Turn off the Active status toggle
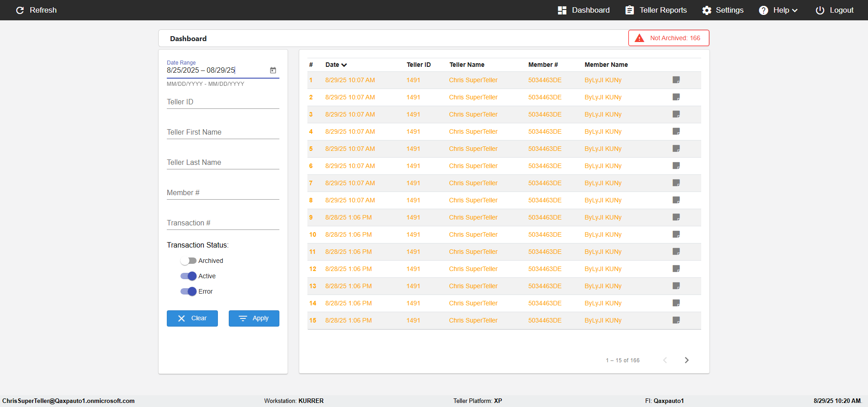Image resolution: width=868 pixels, height=407 pixels. (188, 276)
